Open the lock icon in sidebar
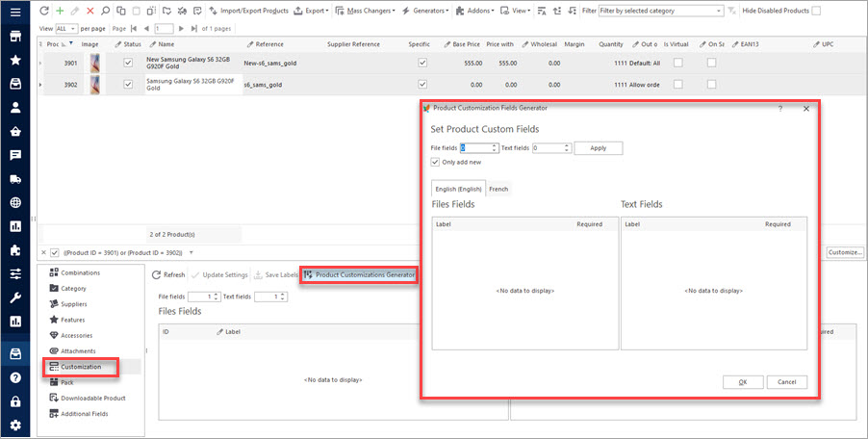Viewport: 868px width, 439px height. [x=15, y=401]
